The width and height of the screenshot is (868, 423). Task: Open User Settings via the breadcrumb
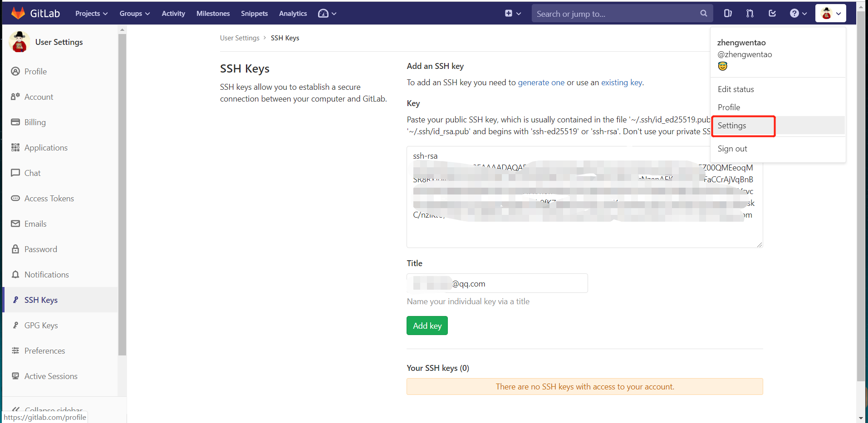click(x=240, y=38)
